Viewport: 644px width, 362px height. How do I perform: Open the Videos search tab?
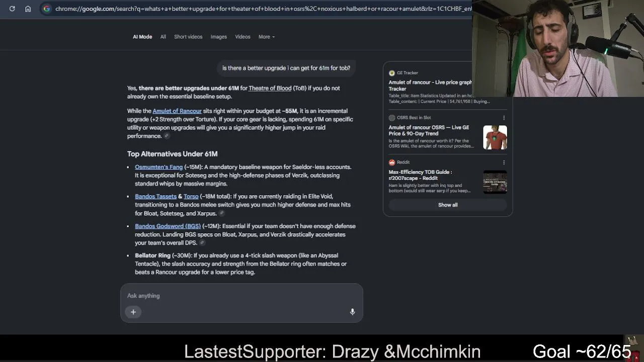click(x=243, y=37)
